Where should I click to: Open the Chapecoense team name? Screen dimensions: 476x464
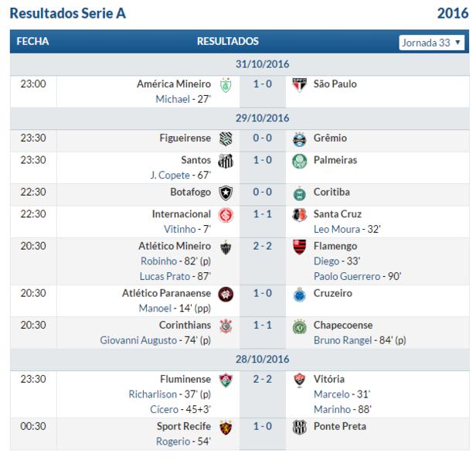[343, 325]
